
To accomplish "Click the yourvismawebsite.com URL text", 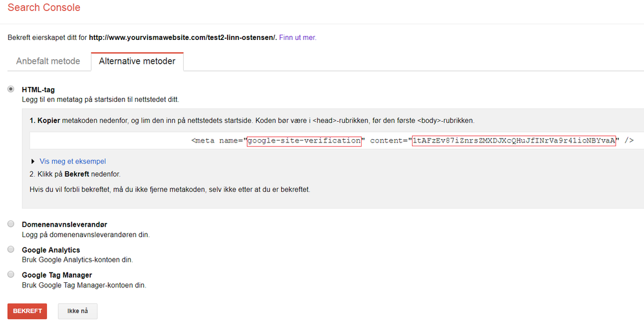I will click(x=183, y=37).
